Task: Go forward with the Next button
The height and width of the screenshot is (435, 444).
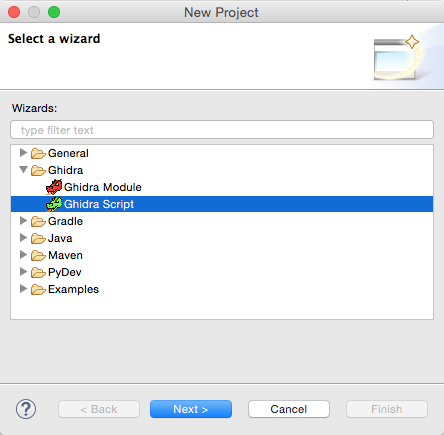Action: coord(191,409)
